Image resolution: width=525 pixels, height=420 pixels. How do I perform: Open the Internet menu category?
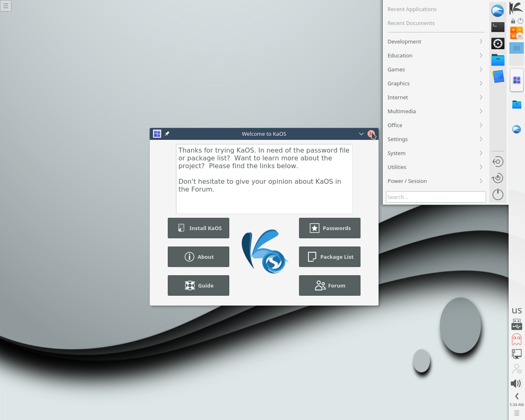[435, 97]
